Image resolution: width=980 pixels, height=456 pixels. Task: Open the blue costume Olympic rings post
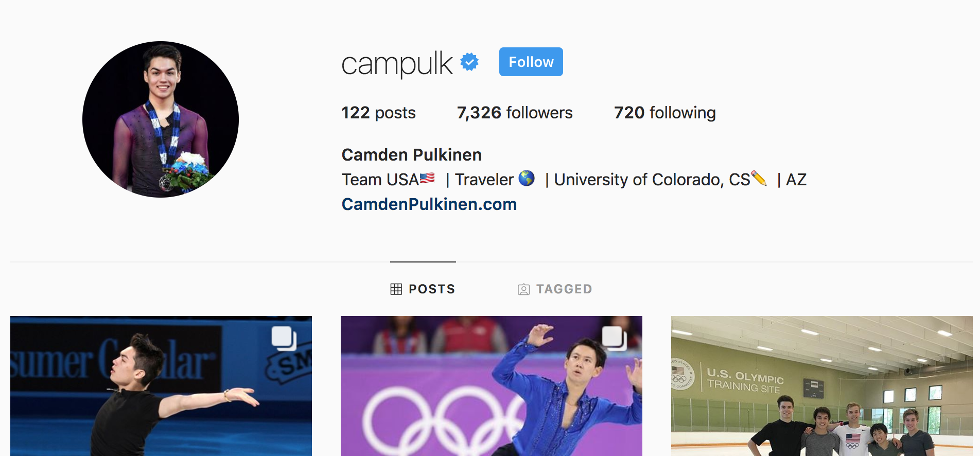coord(492,386)
